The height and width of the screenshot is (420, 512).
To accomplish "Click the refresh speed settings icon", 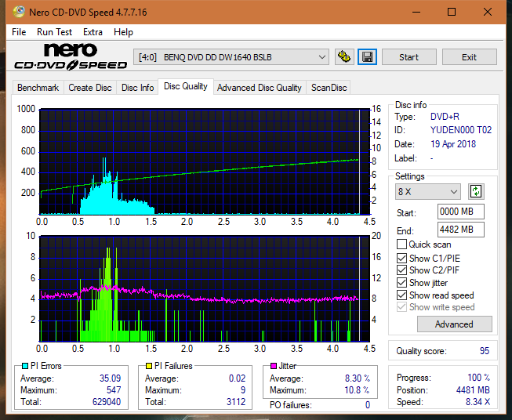I will click(x=476, y=191).
